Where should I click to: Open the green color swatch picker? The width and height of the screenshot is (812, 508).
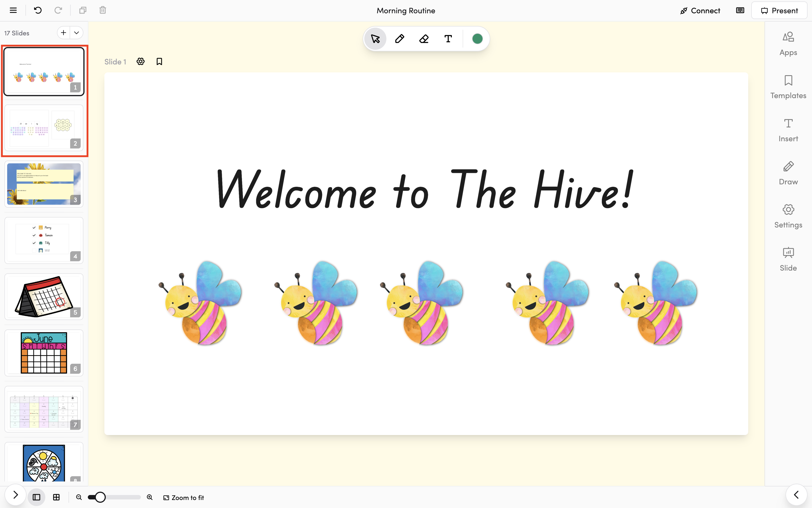tap(477, 39)
